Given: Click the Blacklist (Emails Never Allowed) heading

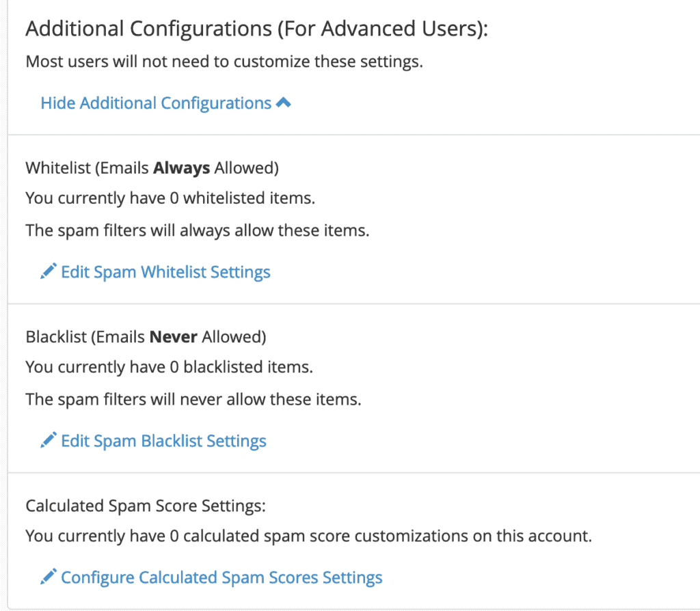Looking at the screenshot, I should click(146, 337).
